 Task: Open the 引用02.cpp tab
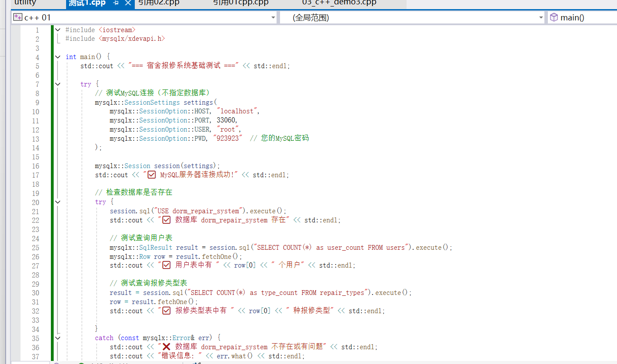coord(159,3)
